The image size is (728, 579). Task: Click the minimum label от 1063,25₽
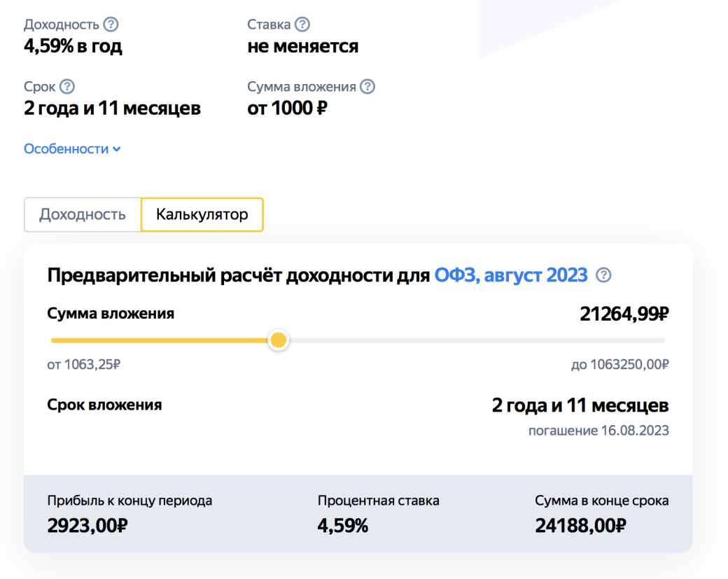(x=83, y=365)
